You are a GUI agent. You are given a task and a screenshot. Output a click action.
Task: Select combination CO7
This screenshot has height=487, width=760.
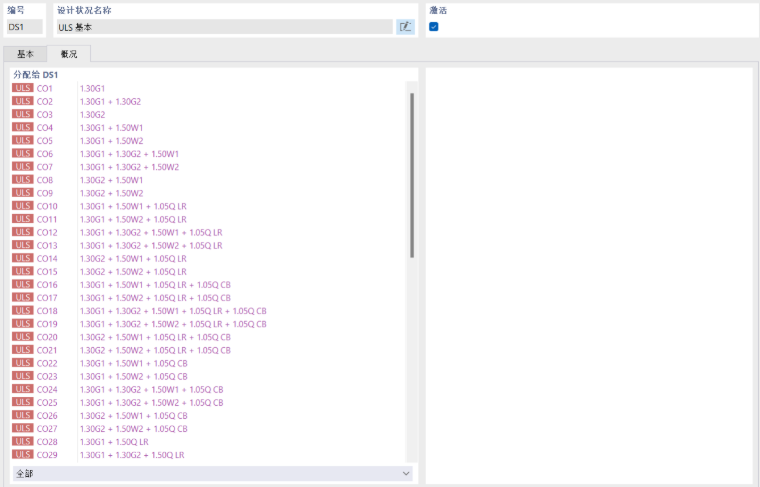click(208, 167)
